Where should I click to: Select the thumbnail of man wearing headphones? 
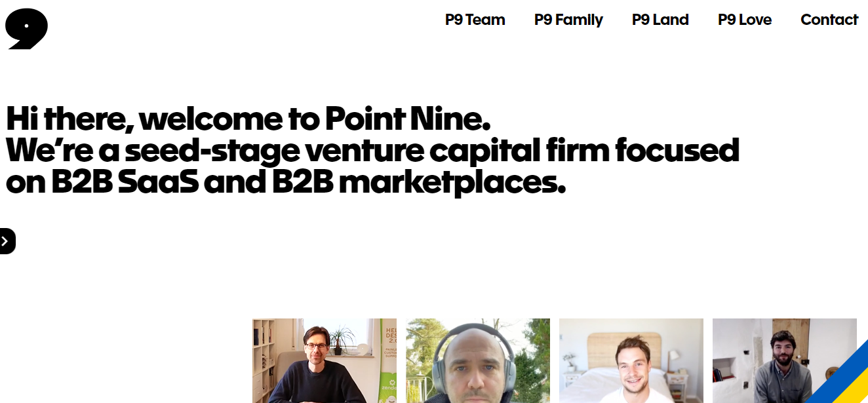pyautogui.click(x=477, y=360)
